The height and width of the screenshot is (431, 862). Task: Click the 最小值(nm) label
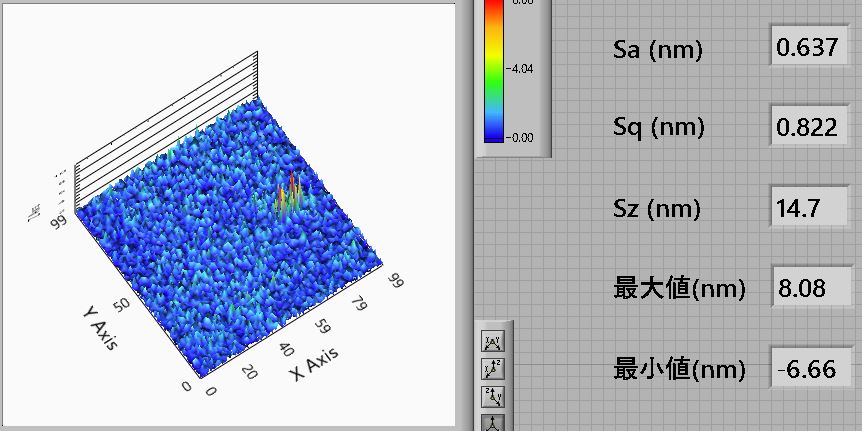pos(679,370)
